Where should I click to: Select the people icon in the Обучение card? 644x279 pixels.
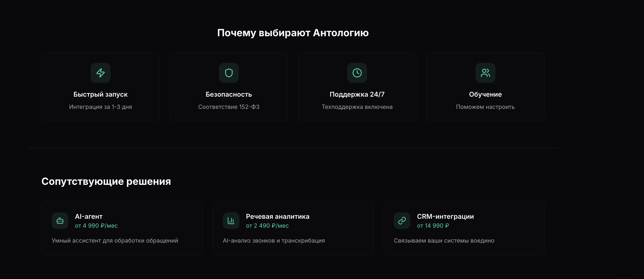[485, 73]
